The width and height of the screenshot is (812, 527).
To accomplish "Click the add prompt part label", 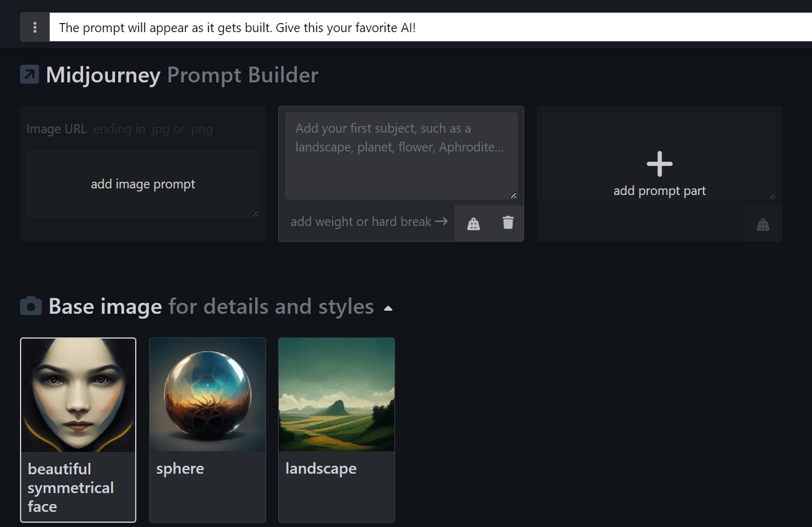I will 659,191.
